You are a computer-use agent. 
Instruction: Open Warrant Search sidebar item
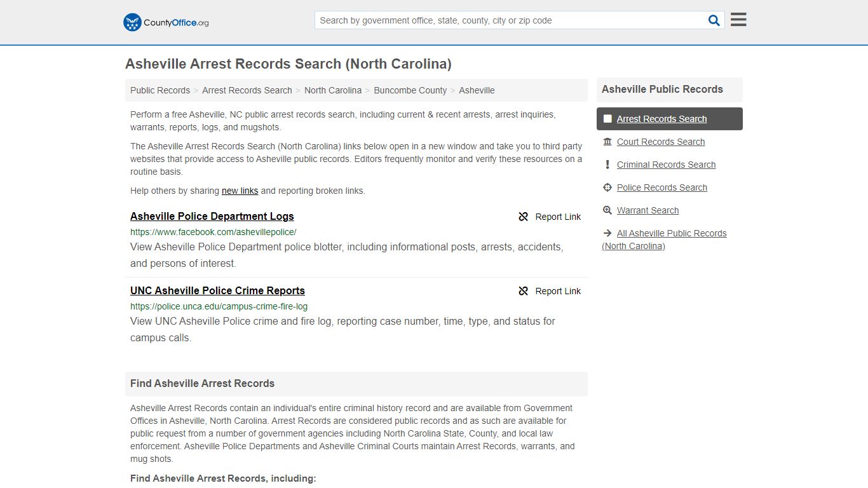[x=648, y=210]
